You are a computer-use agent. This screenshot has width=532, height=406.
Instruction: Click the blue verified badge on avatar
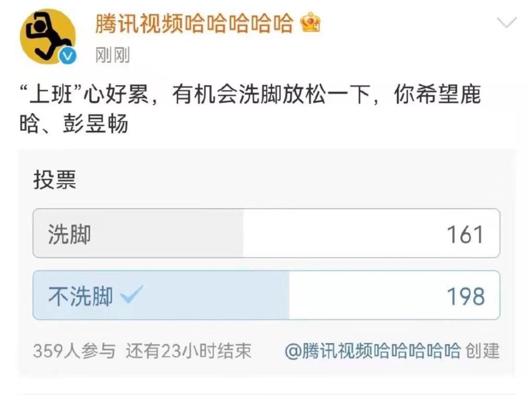[x=68, y=56]
